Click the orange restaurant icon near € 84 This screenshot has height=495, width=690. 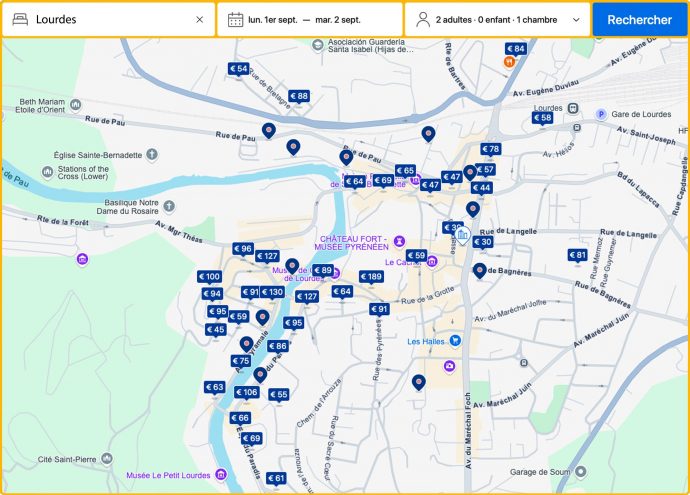[x=509, y=62]
